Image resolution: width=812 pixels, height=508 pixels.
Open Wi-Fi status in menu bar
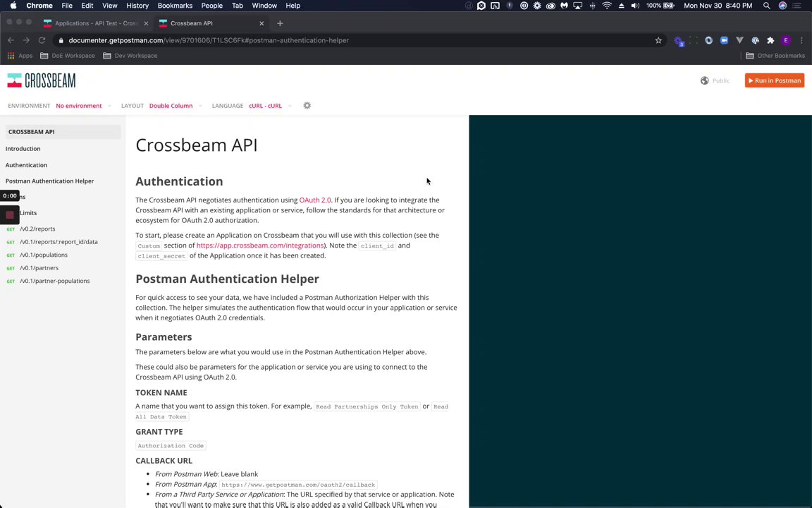[x=607, y=6]
